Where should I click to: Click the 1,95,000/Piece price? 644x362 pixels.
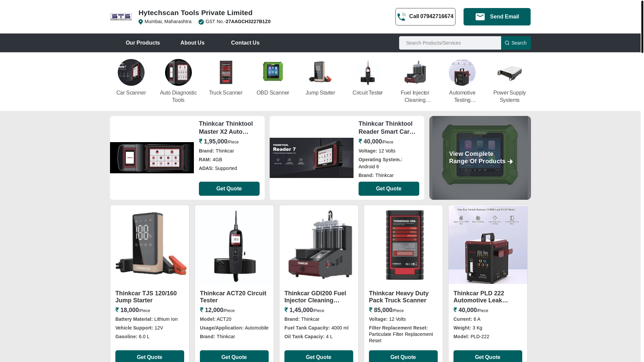[219, 141]
